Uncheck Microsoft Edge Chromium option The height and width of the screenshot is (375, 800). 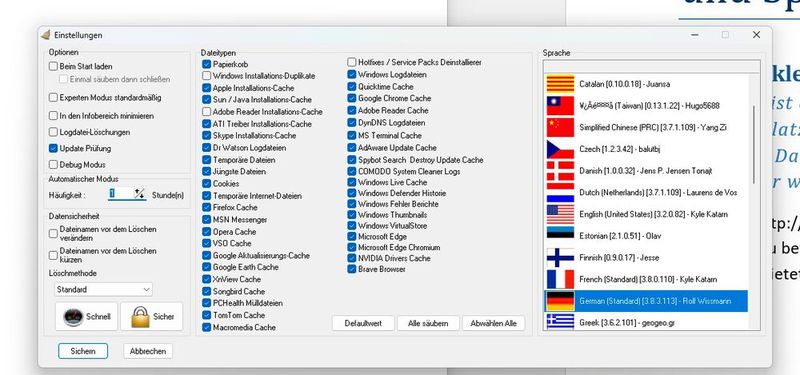(x=352, y=247)
